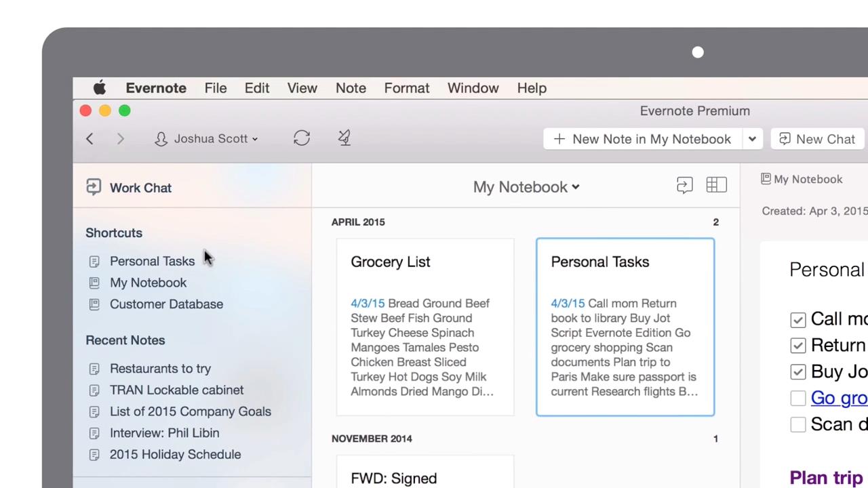Click the NOVEMBER 2014 section header
Image resolution: width=868 pixels, height=488 pixels.
372,439
